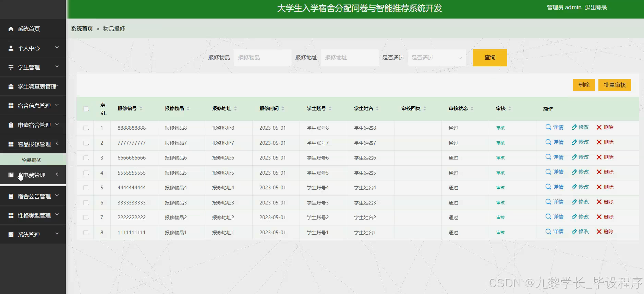Click the person icon beside 个人中心

11,48
